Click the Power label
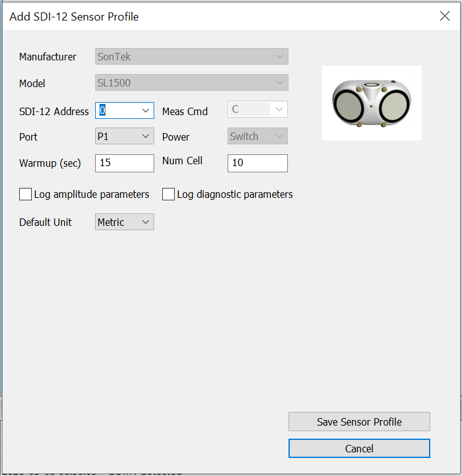 175,137
